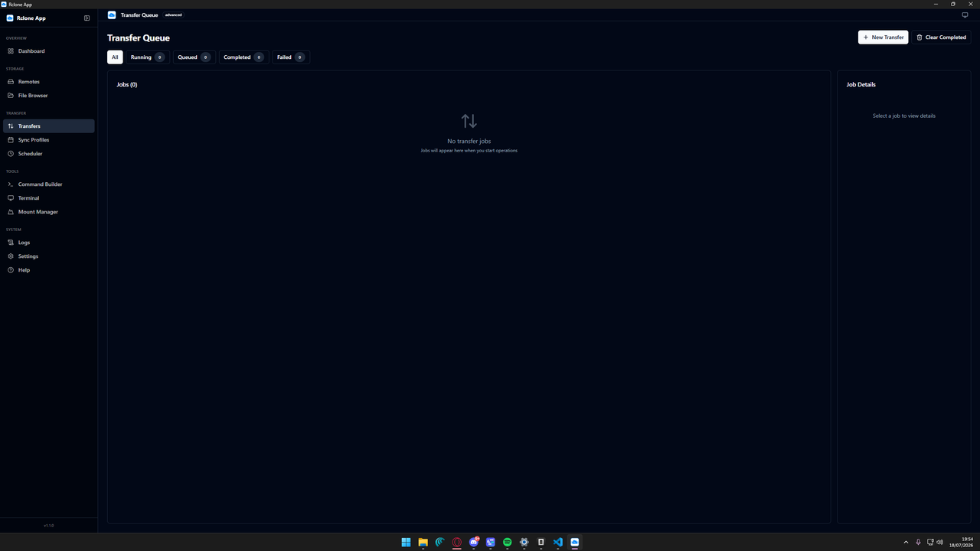Image resolution: width=980 pixels, height=551 pixels.
Task: Open Visual Studio Code from taskbar
Action: click(x=557, y=542)
